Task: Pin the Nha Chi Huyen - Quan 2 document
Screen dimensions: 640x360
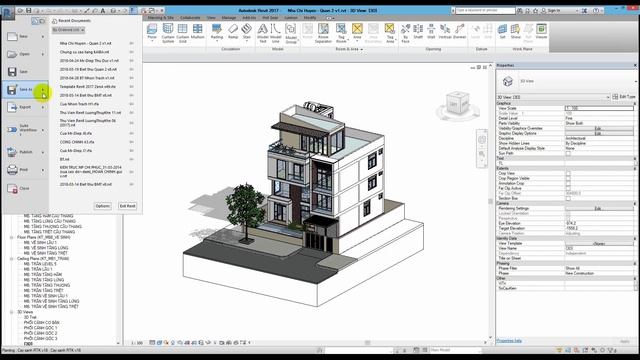Action: point(131,43)
